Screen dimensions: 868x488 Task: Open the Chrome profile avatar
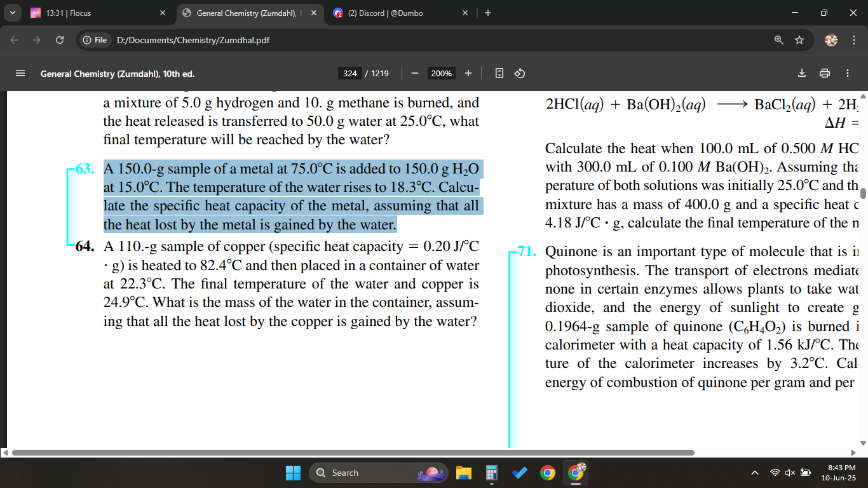point(831,40)
